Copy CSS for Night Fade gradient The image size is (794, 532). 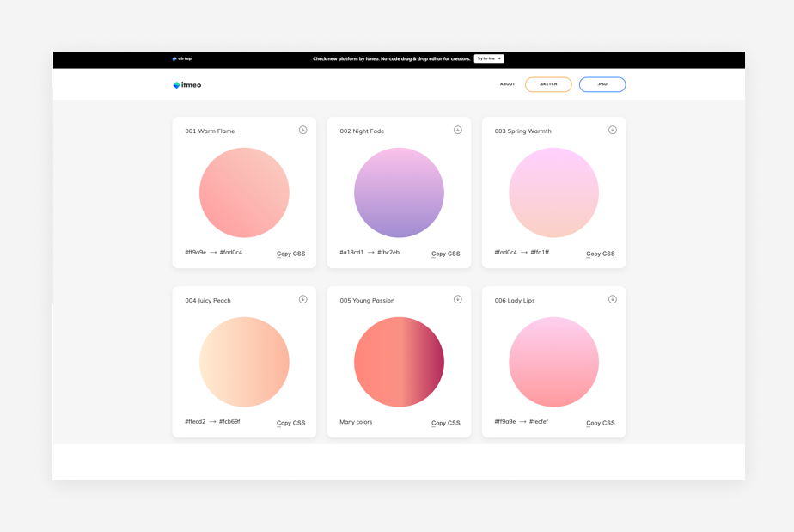point(445,254)
